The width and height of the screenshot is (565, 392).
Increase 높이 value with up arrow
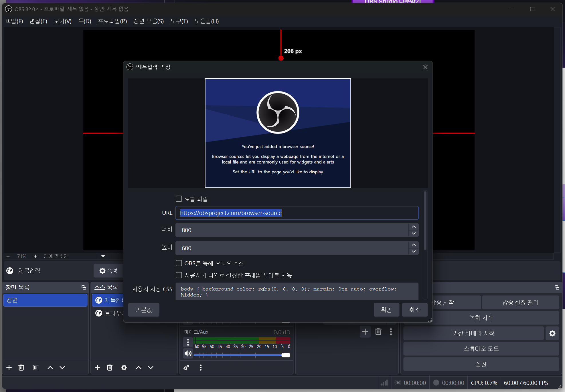[x=414, y=245]
